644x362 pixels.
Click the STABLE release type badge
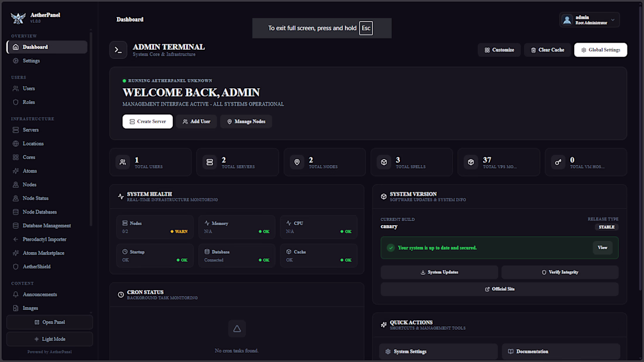[x=606, y=227]
